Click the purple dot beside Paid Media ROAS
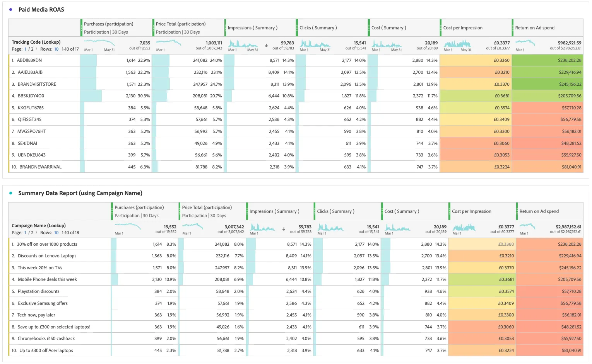The image size is (592, 364). (x=11, y=10)
